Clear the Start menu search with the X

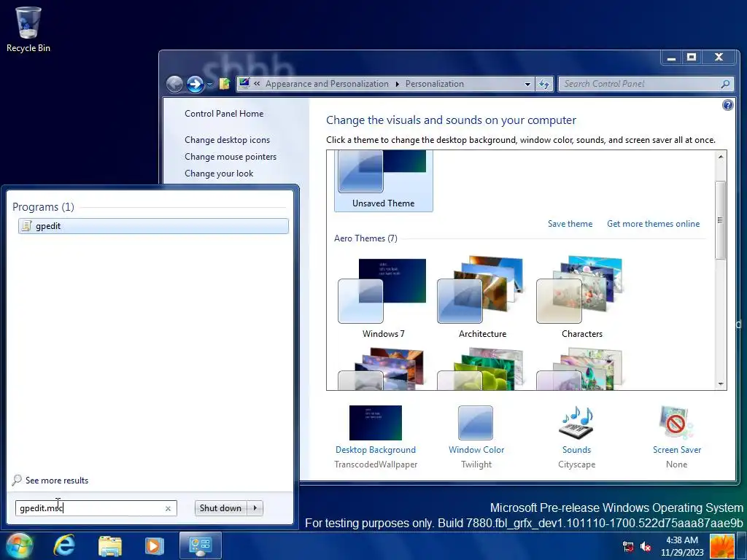coord(168,508)
